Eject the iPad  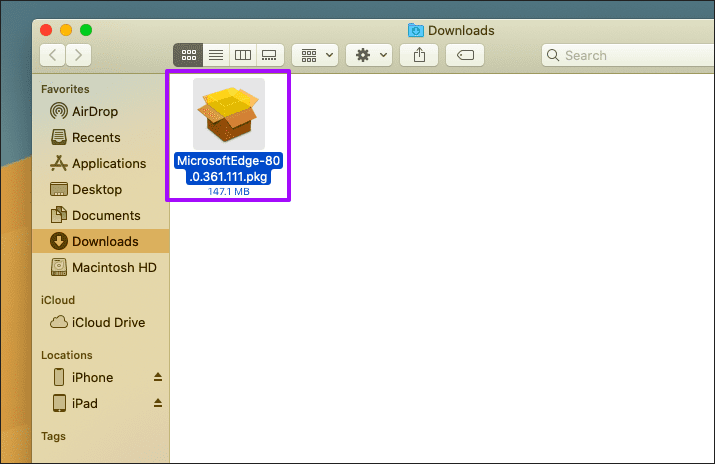pyautogui.click(x=158, y=403)
